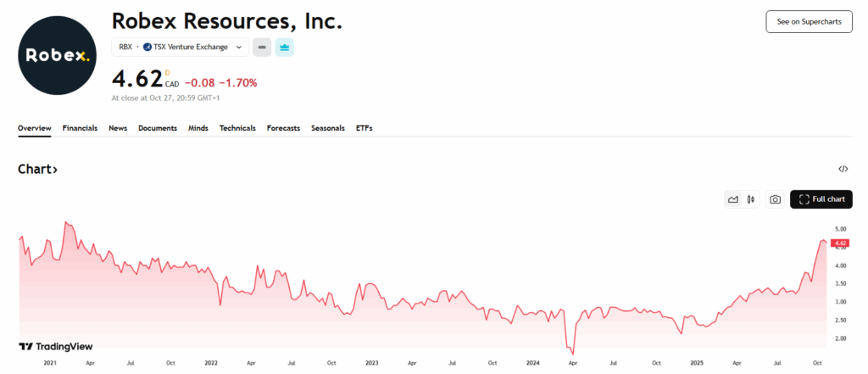Viewport: 868px width, 374px height.
Task: Click the 2024 label on time axis
Action: pyautogui.click(x=532, y=362)
